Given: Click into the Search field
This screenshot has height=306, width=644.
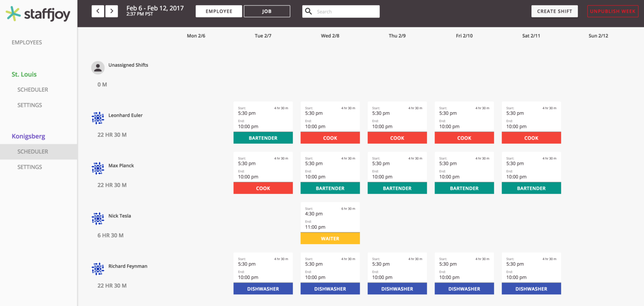Looking at the screenshot, I should [346, 12].
